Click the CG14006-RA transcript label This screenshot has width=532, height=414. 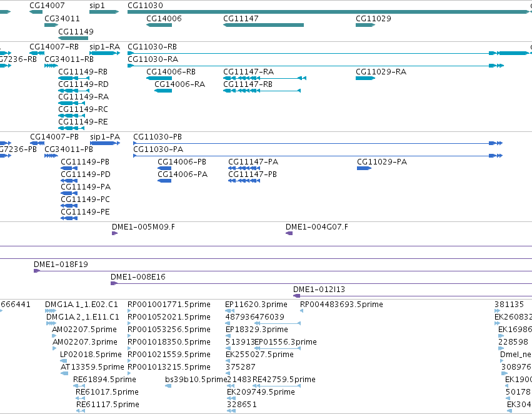point(180,84)
